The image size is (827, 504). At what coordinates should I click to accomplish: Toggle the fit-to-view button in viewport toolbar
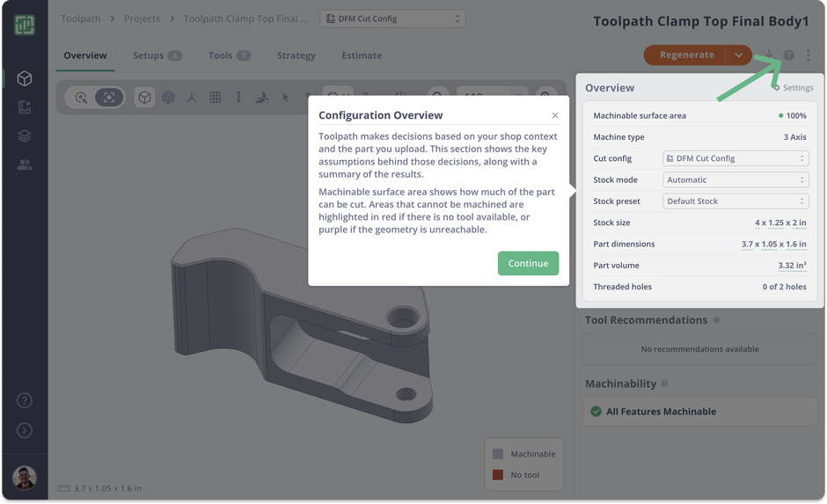pos(108,98)
